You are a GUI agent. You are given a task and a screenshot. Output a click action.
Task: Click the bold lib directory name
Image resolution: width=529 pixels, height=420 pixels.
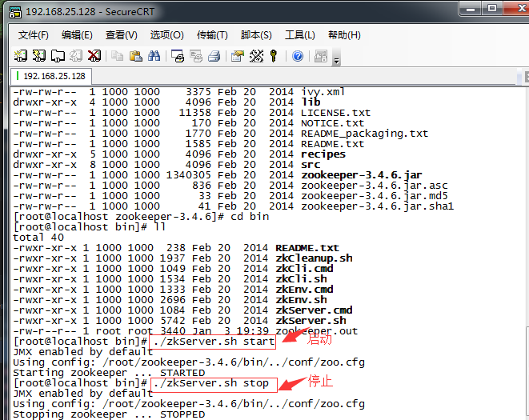pyautogui.click(x=311, y=102)
